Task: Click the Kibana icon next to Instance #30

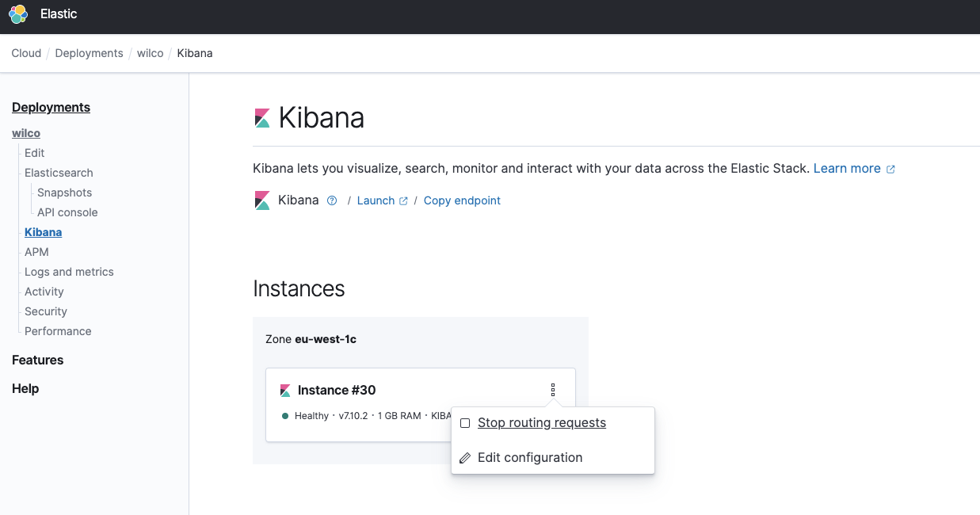Action: tap(285, 391)
